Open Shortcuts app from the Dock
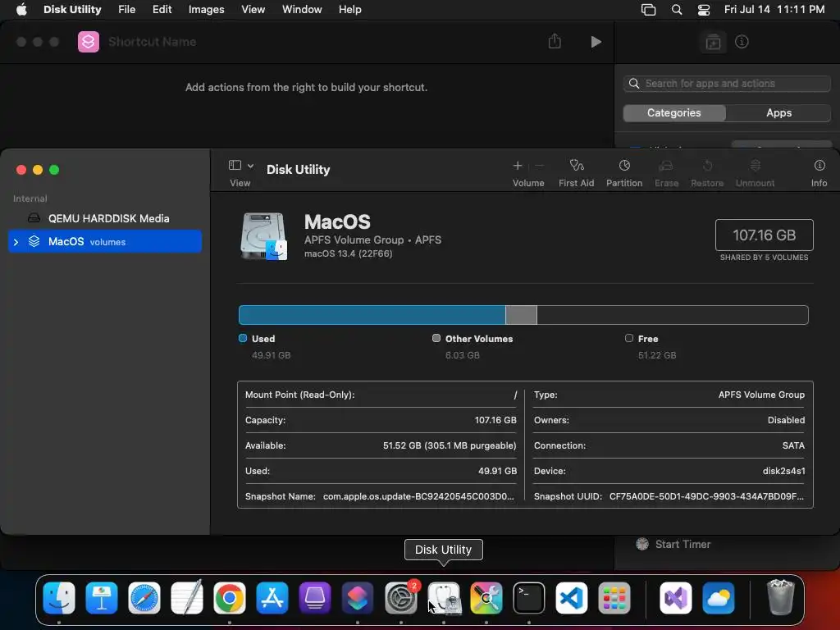Viewport: 840px width, 630px height. [358, 598]
